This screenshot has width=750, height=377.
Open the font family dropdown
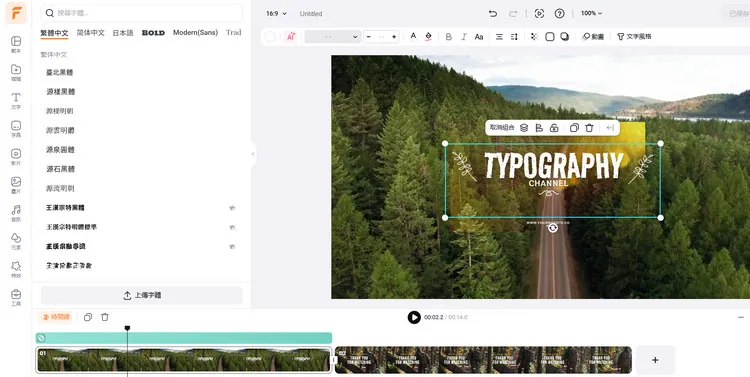click(x=332, y=36)
